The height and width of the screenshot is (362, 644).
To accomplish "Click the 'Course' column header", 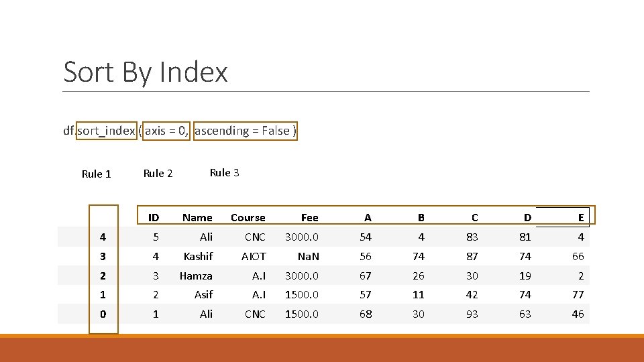I will [x=248, y=217].
